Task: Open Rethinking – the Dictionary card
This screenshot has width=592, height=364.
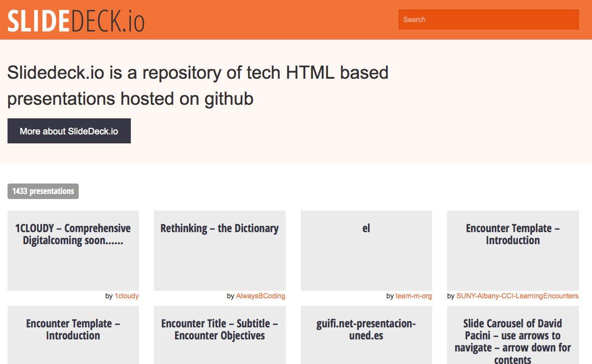Action: 220,251
